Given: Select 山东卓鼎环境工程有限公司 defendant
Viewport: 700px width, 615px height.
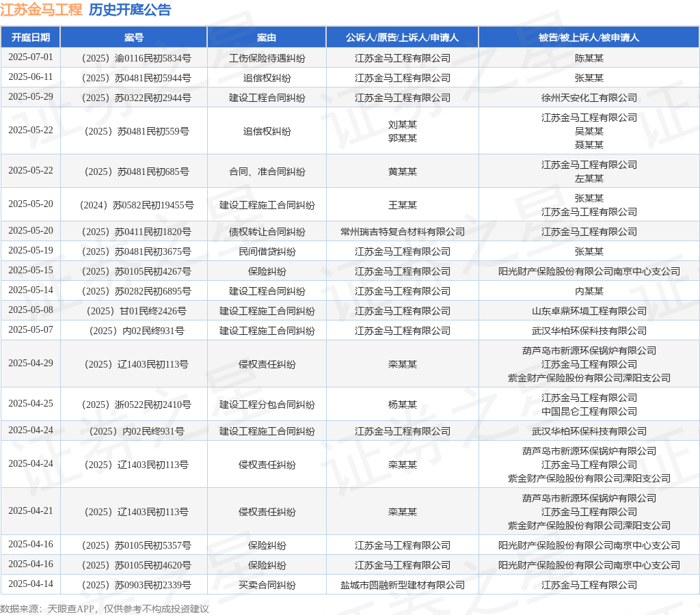Looking at the screenshot, I should pyautogui.click(x=589, y=311).
